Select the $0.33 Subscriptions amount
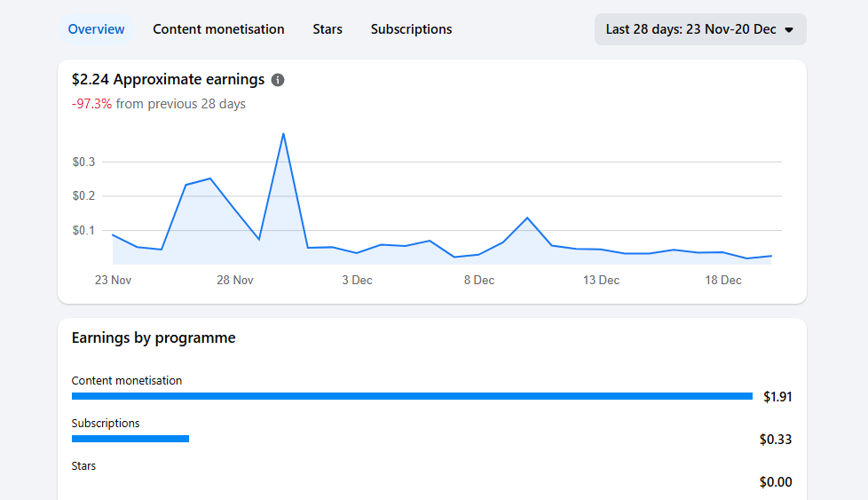Viewport: 868px width, 500px height. pos(775,439)
